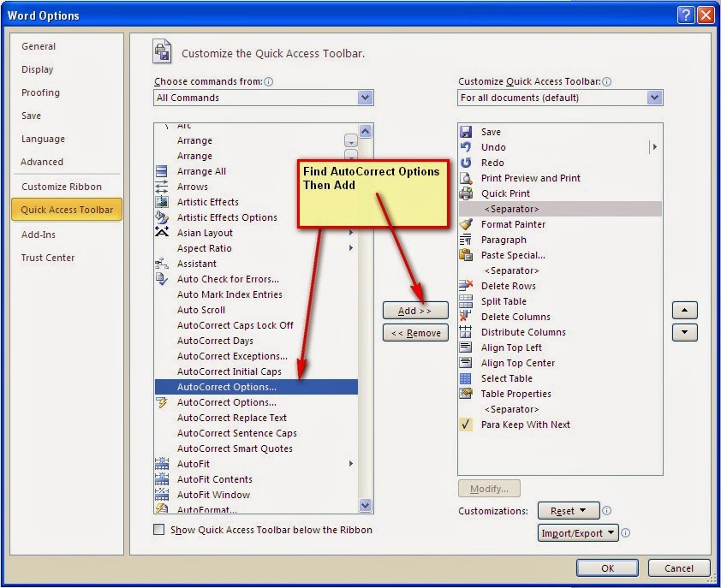Image resolution: width=721 pixels, height=588 pixels.
Task: Open the dropdown beside first Arrange command
Action: click(x=351, y=140)
